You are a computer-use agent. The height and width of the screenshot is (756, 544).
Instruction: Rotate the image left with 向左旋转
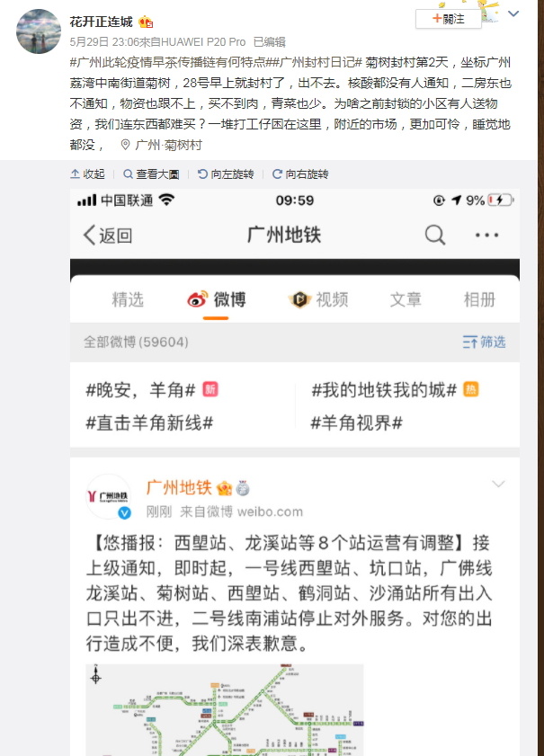click(226, 174)
